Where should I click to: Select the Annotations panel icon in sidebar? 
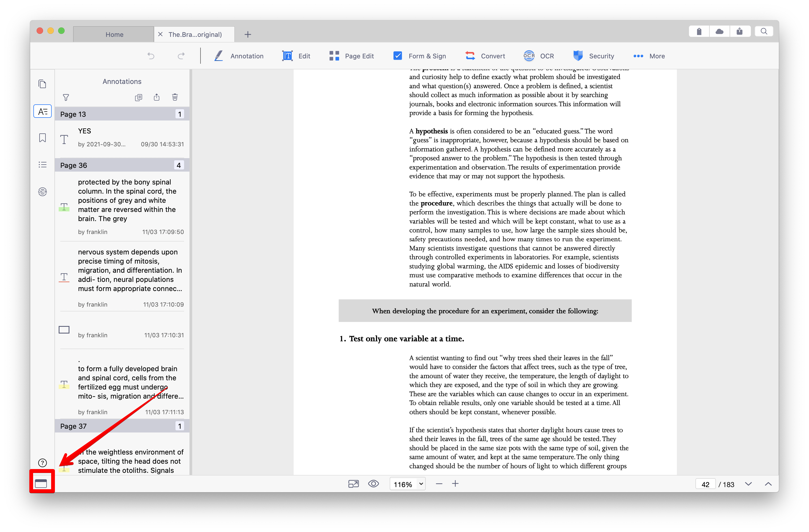pyautogui.click(x=43, y=111)
